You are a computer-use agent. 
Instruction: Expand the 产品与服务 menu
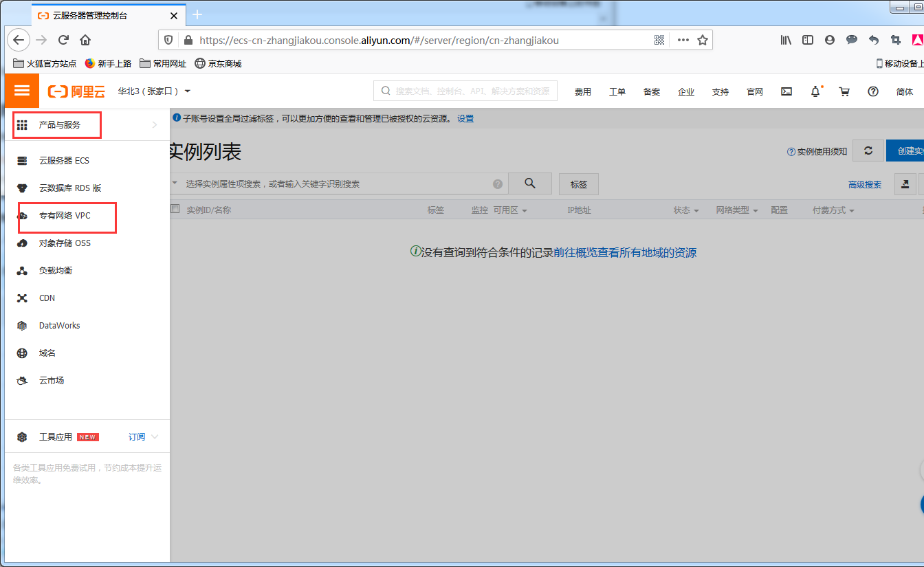(x=87, y=125)
